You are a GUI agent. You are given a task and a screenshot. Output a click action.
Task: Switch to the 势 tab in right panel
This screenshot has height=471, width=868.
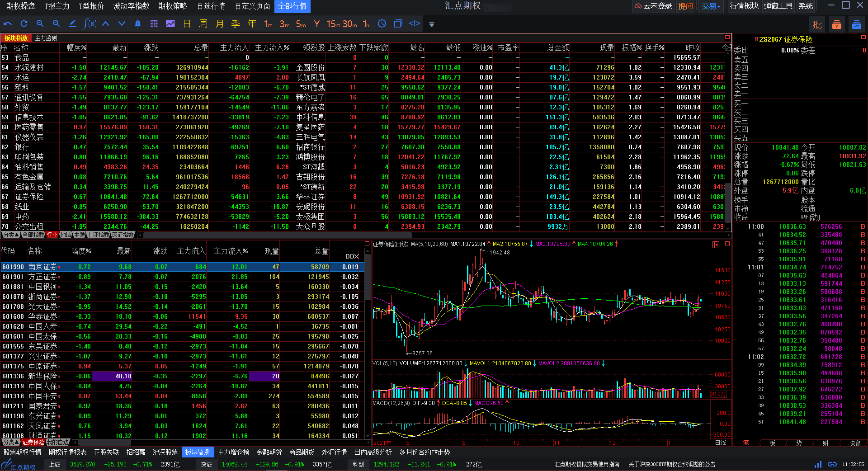click(x=799, y=443)
